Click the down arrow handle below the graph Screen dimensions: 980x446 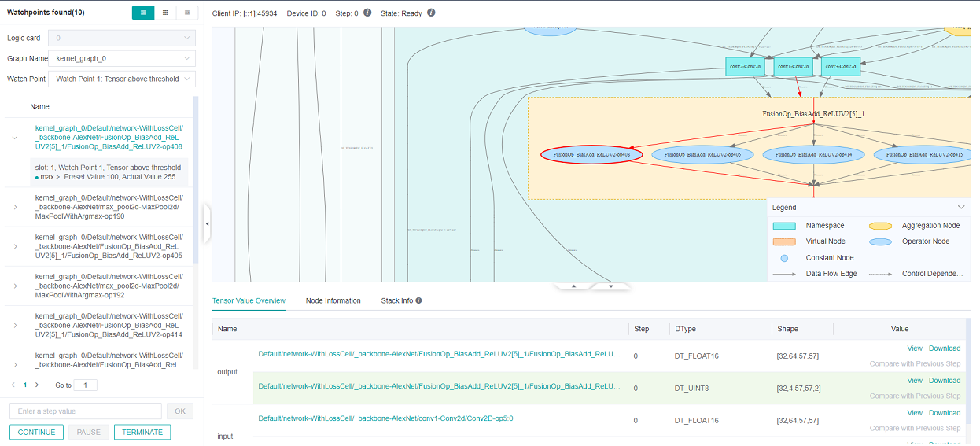pos(611,286)
